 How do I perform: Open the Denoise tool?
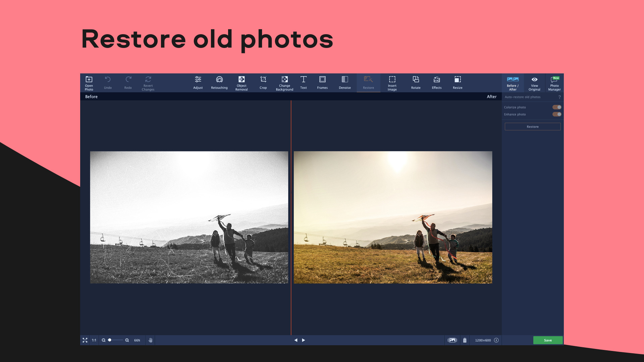[x=344, y=83]
